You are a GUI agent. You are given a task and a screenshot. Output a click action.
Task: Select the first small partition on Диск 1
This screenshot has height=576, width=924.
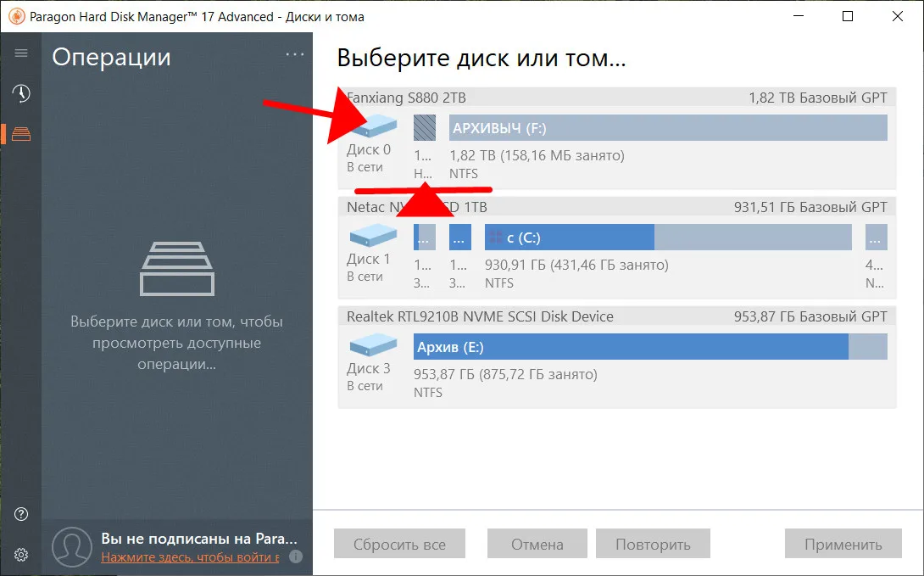(425, 237)
